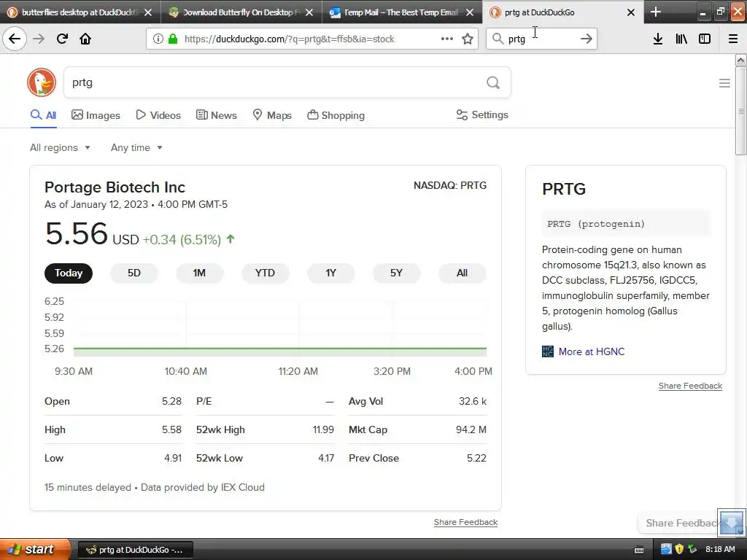The width and height of the screenshot is (747, 560).
Task: Click Share Feedback under the PRTG card
Action: [x=690, y=386]
